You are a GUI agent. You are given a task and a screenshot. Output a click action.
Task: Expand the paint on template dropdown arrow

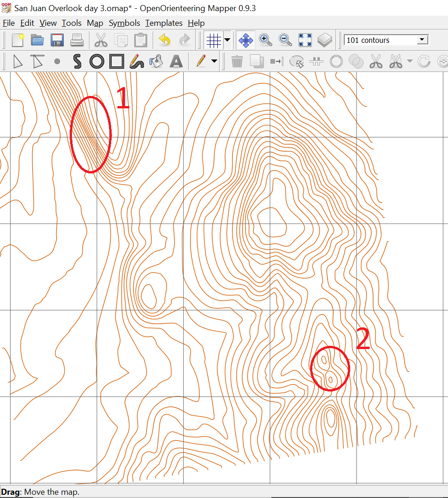coord(215,61)
